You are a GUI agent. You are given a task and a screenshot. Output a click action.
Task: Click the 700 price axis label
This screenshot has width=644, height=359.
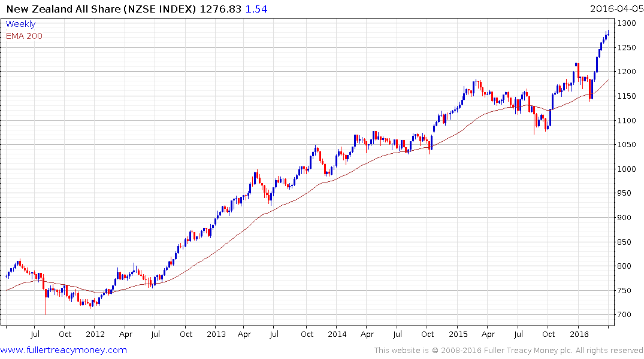pyautogui.click(x=624, y=315)
